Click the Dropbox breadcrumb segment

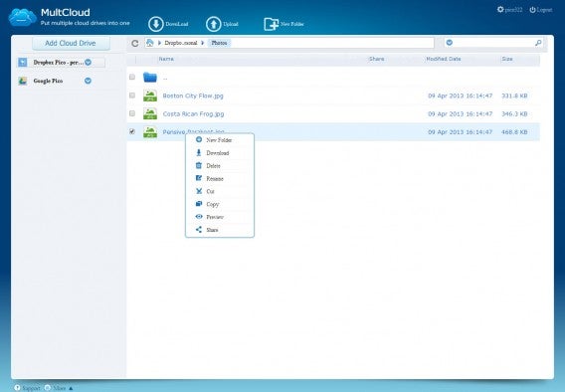(180, 43)
